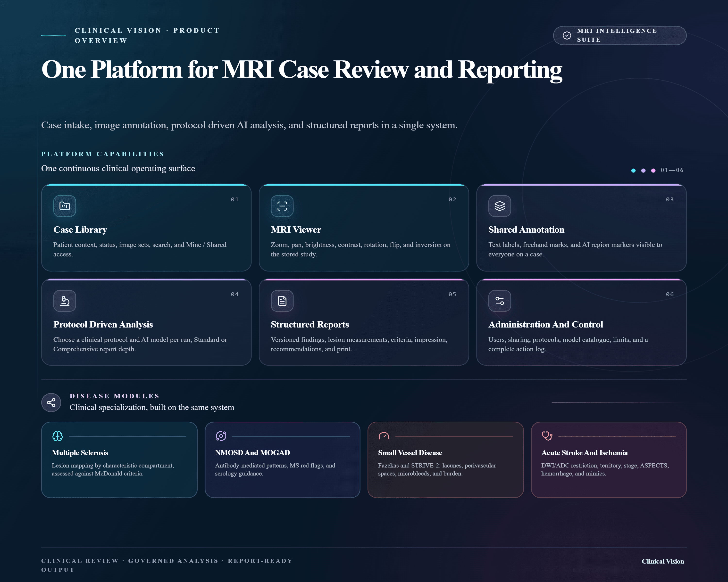Click the footer tagline "CLINICAL REVIEW · GOVERNED ANALYSIS"

pyautogui.click(x=167, y=565)
